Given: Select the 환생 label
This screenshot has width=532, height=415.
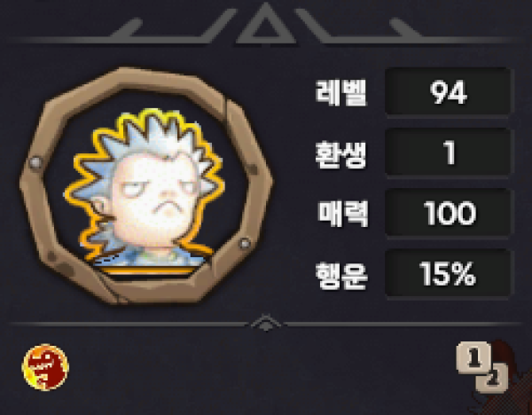Looking at the screenshot, I should [x=341, y=154].
